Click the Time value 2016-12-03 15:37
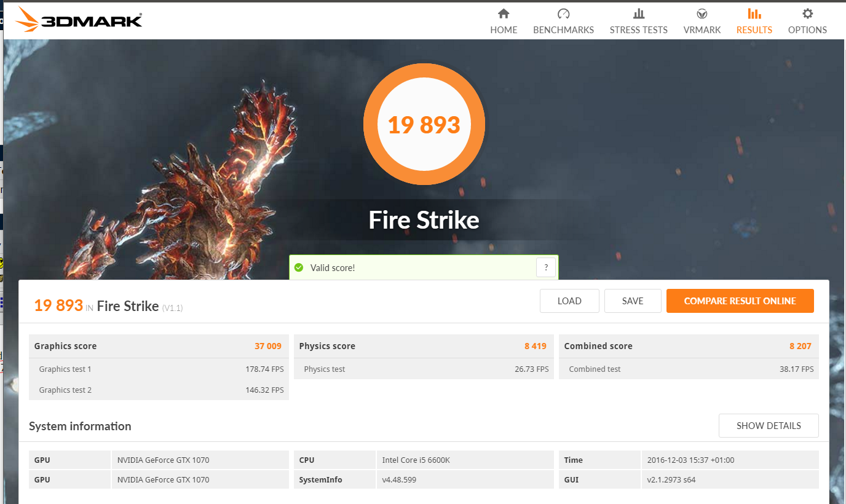Image resolution: width=846 pixels, height=504 pixels. [690, 460]
